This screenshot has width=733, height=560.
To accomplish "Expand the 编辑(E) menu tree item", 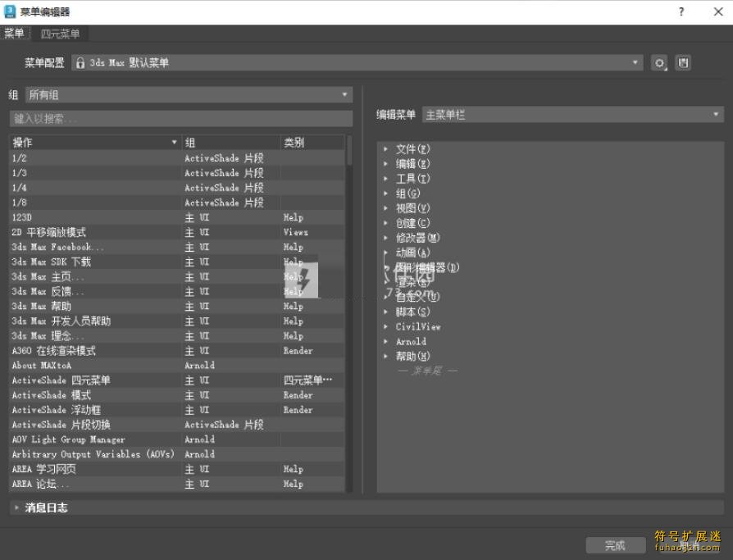I will point(385,164).
